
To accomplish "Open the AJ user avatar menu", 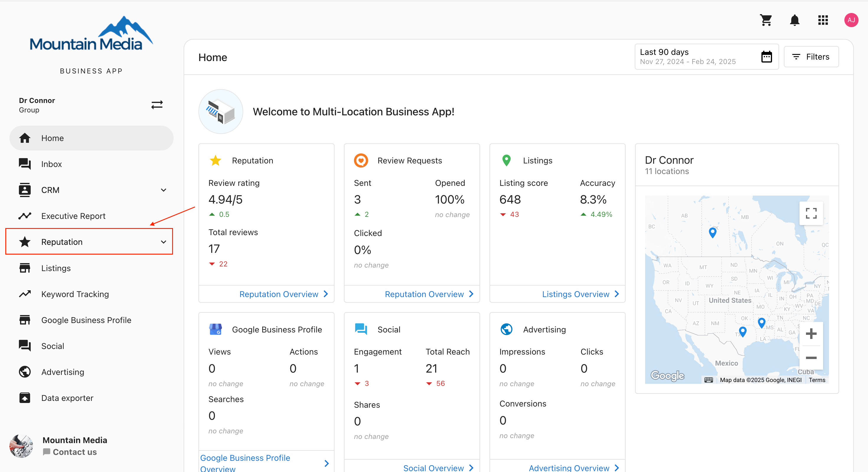I will (851, 20).
